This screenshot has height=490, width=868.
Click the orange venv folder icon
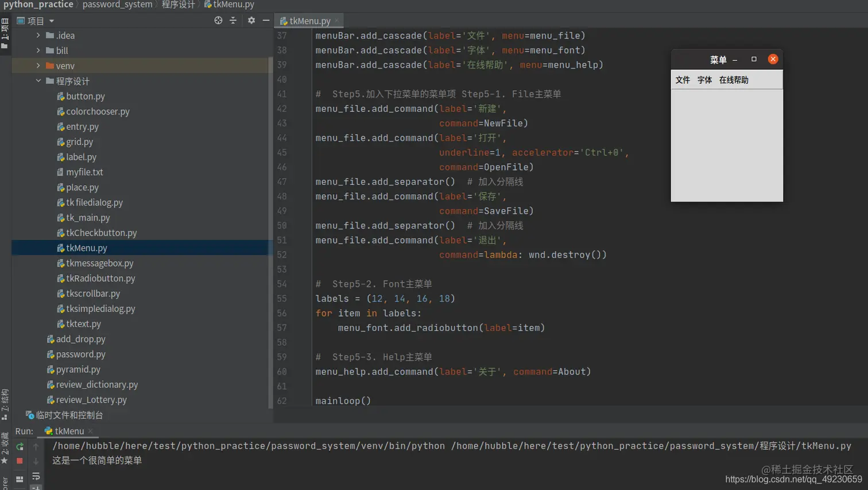pyautogui.click(x=50, y=65)
